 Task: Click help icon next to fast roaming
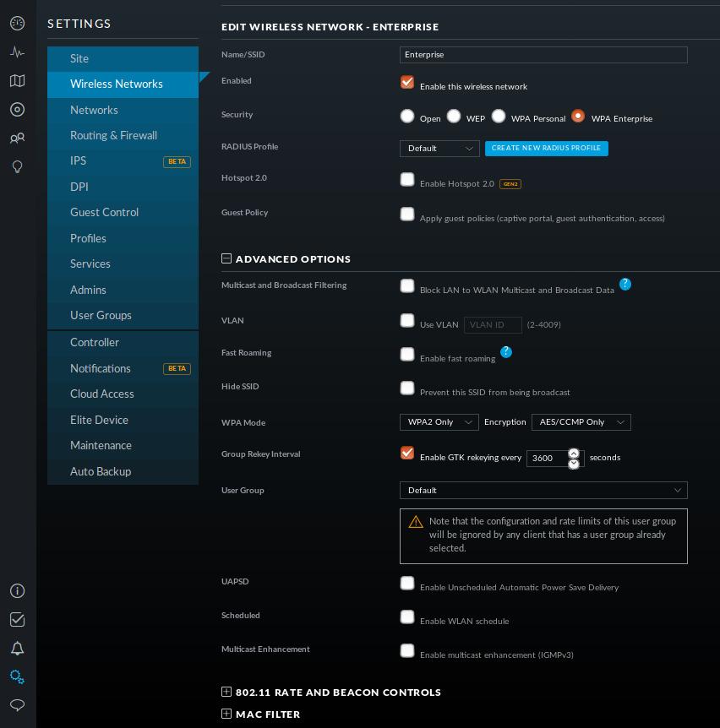506,352
